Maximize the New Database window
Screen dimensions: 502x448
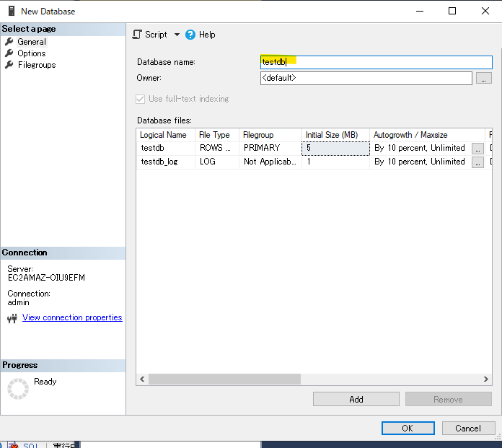click(x=452, y=11)
